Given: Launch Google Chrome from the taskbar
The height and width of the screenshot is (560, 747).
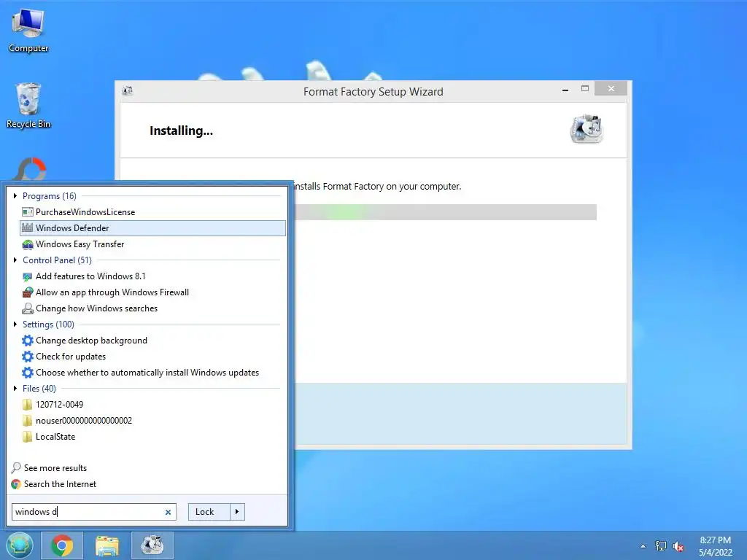Looking at the screenshot, I should point(62,545).
